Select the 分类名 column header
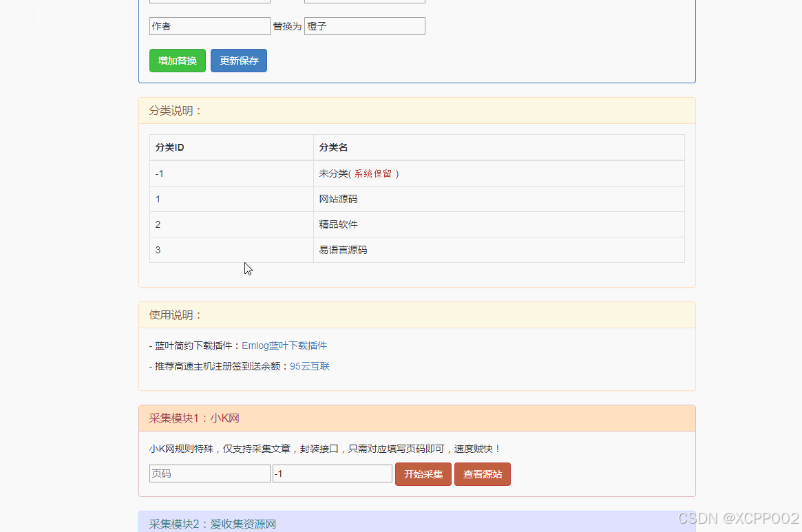 [x=498, y=147]
